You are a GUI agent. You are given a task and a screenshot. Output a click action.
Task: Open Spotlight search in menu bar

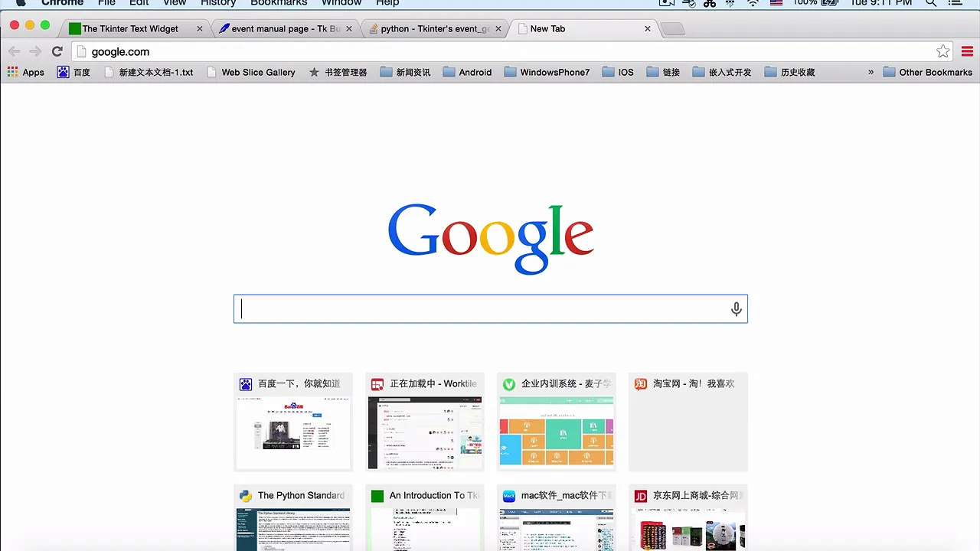[931, 3]
